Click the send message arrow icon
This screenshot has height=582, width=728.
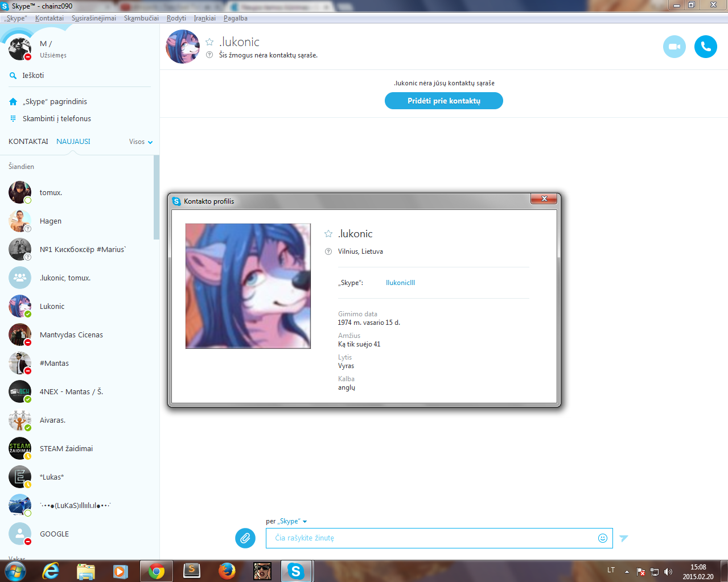[x=624, y=538]
